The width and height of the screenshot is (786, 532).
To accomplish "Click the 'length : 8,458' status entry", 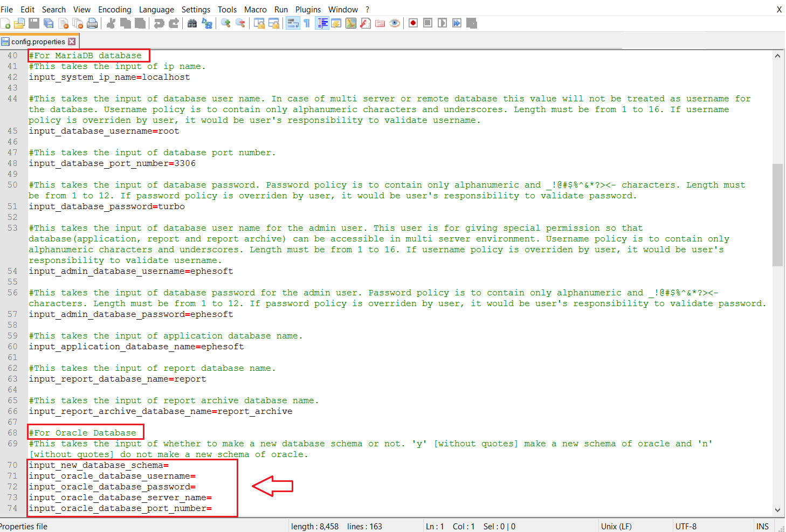I will [315, 527].
